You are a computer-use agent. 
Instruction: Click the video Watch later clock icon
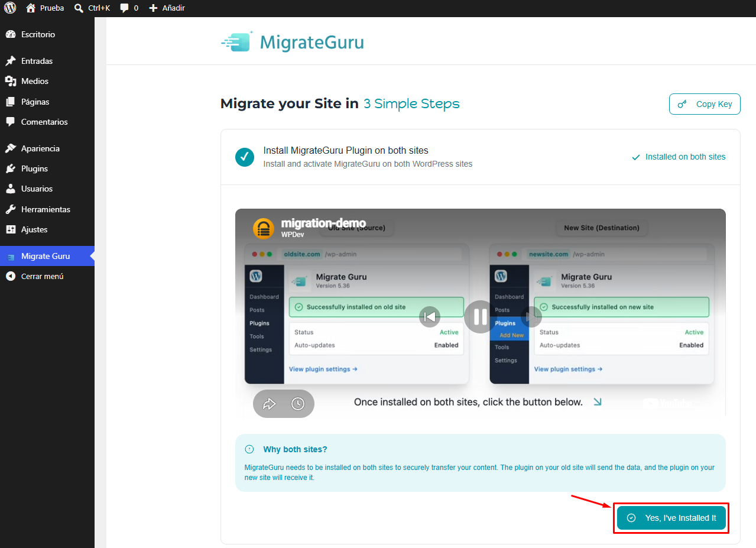tap(298, 404)
